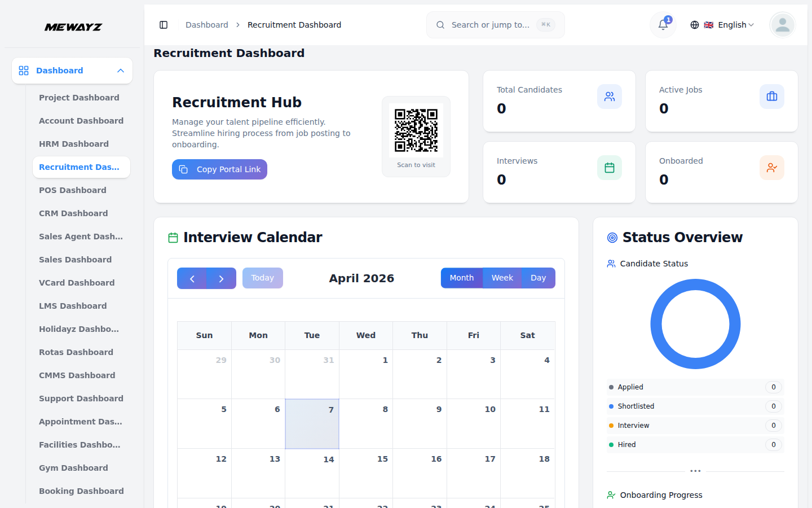Image resolution: width=812 pixels, height=508 pixels.
Task: Click the Interviews calendar icon
Action: click(x=610, y=168)
